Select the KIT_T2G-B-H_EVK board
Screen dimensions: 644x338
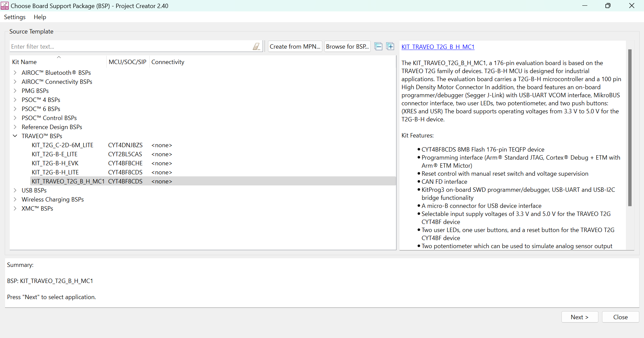(x=55, y=163)
